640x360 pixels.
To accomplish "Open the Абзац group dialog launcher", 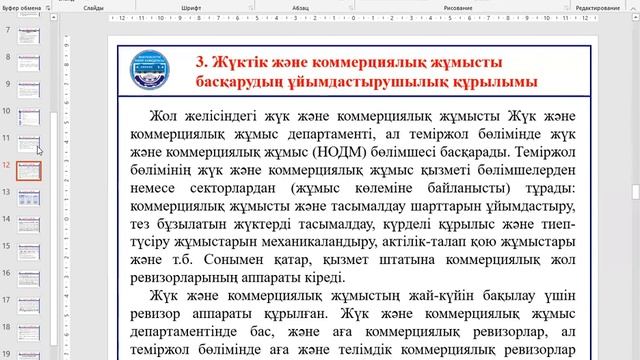I will point(351,8).
